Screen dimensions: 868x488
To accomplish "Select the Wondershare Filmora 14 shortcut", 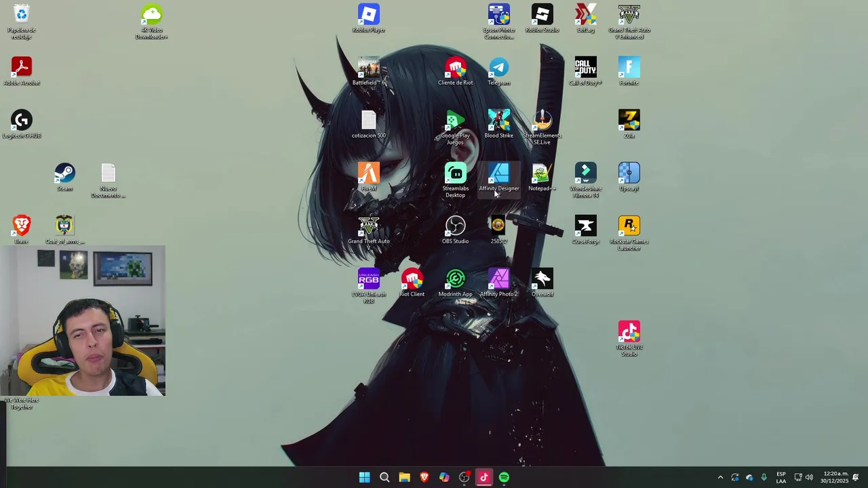I will pyautogui.click(x=586, y=180).
